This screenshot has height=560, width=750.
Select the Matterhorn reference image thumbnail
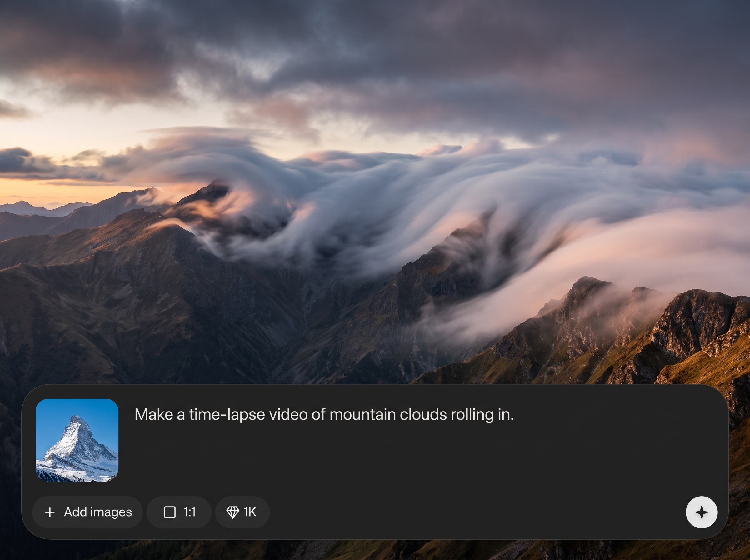click(77, 440)
